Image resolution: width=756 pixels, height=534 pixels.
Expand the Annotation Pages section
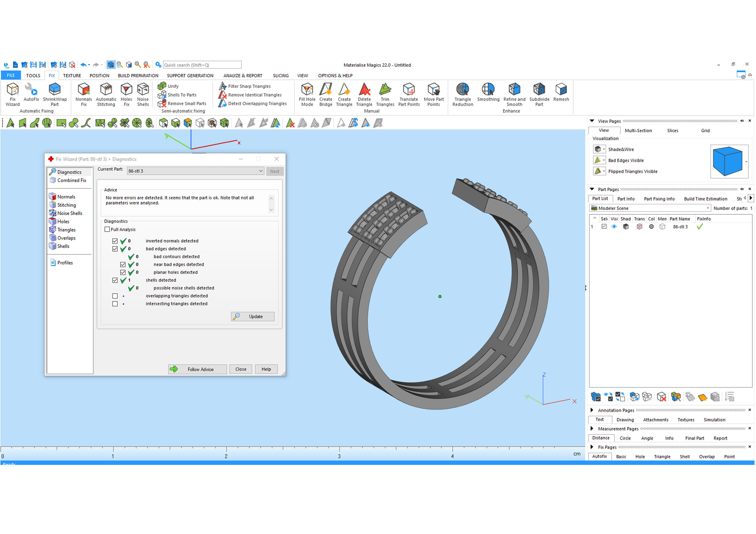592,410
